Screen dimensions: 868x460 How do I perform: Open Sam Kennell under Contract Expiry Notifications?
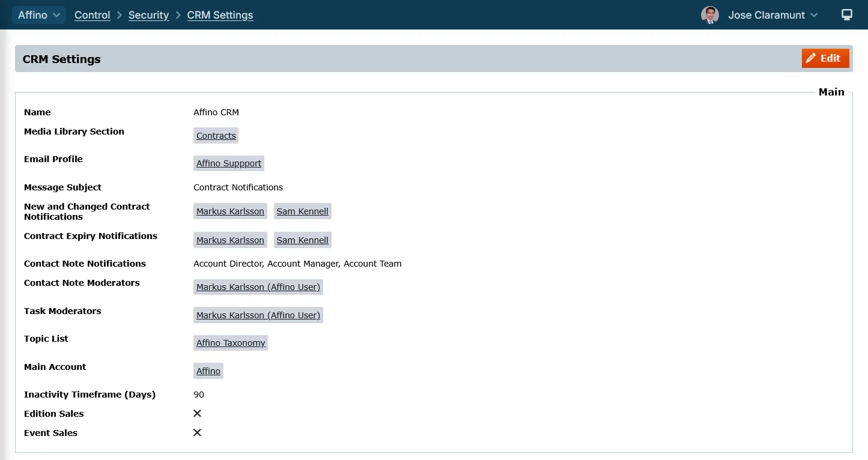(302, 240)
